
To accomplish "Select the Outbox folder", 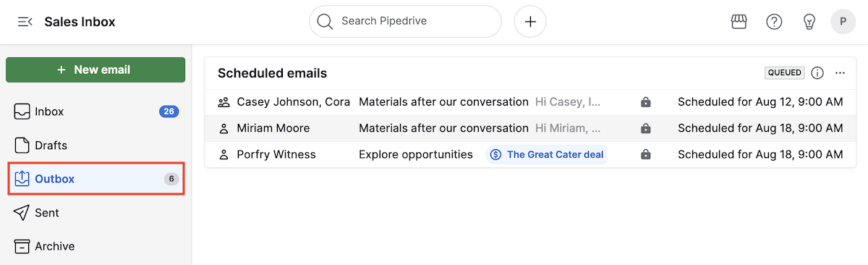I will pyautogui.click(x=95, y=179).
